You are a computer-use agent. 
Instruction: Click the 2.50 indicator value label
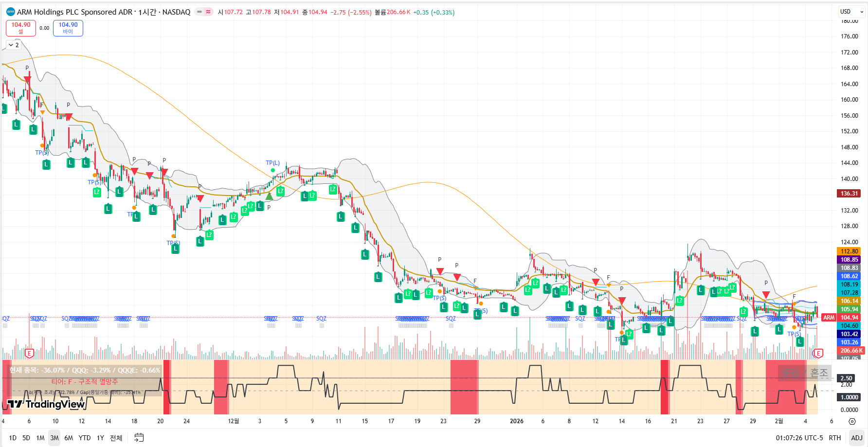847,378
